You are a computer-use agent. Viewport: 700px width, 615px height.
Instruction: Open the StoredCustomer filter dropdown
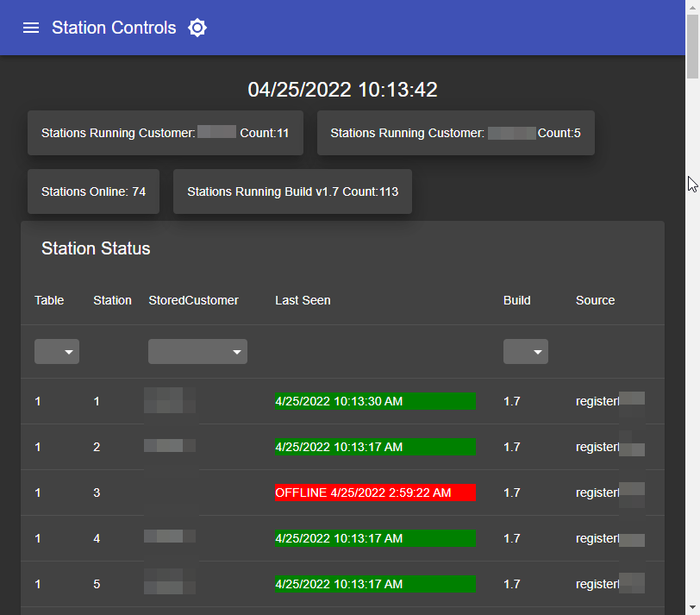coord(197,352)
